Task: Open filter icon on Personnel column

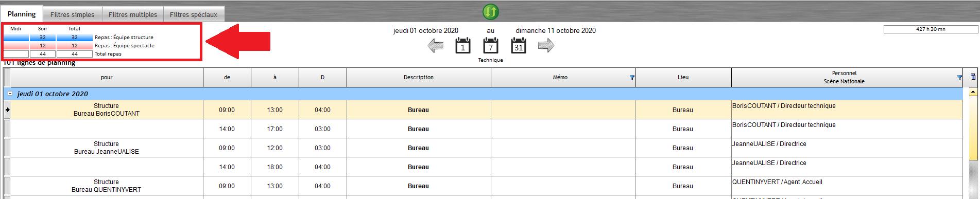Action: 959,78
